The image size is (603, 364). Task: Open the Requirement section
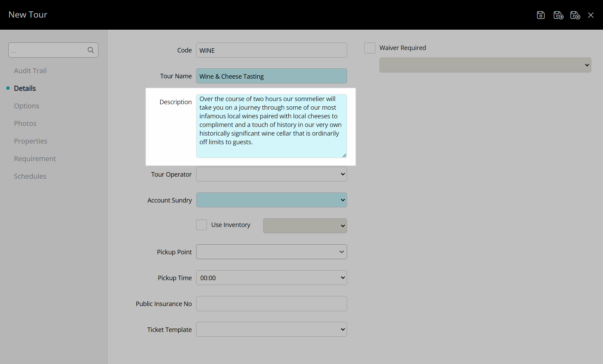click(x=35, y=158)
